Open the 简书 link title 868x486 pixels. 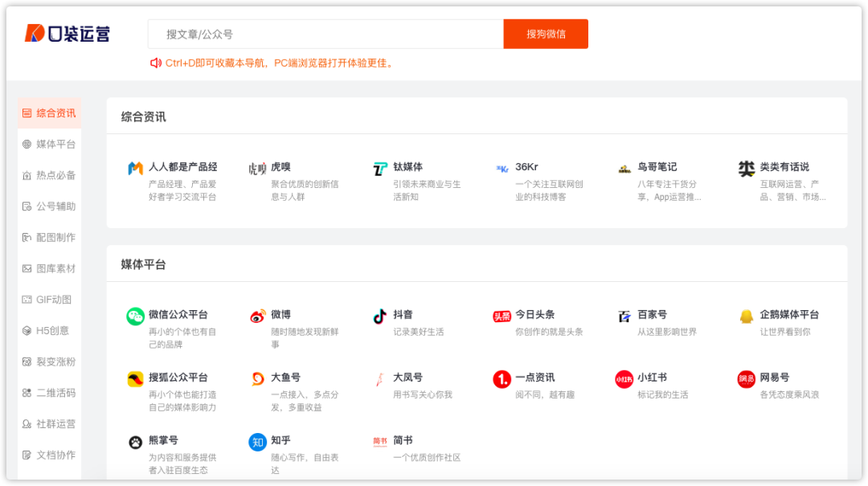tap(403, 440)
